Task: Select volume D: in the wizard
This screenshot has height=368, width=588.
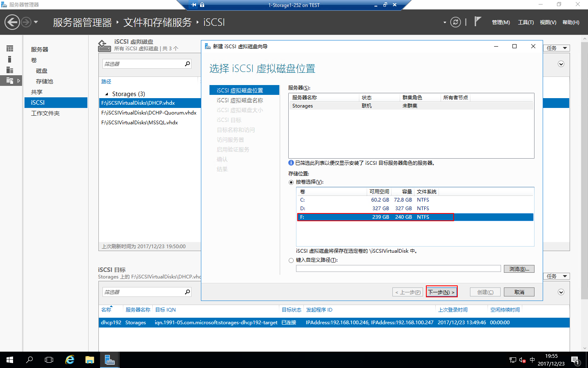Action: tap(415, 209)
